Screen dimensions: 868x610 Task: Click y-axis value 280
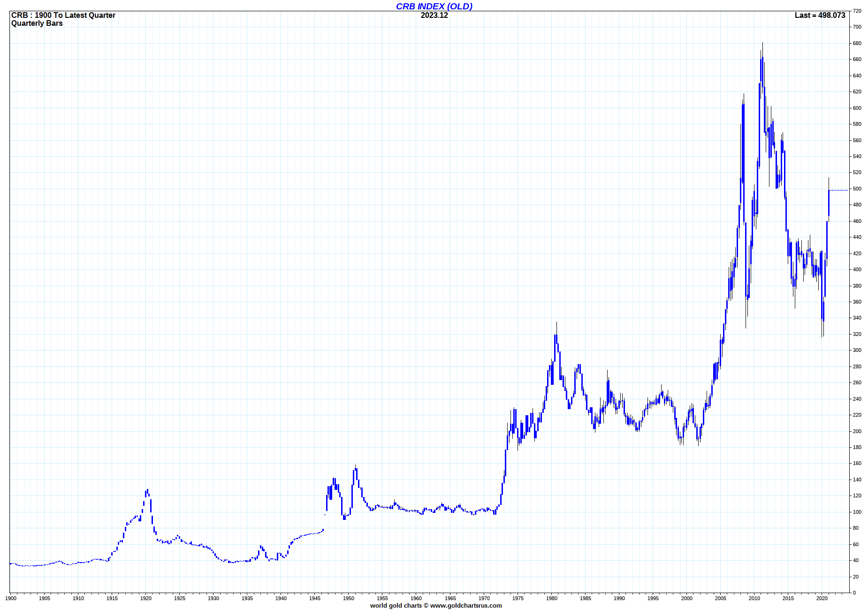click(857, 366)
